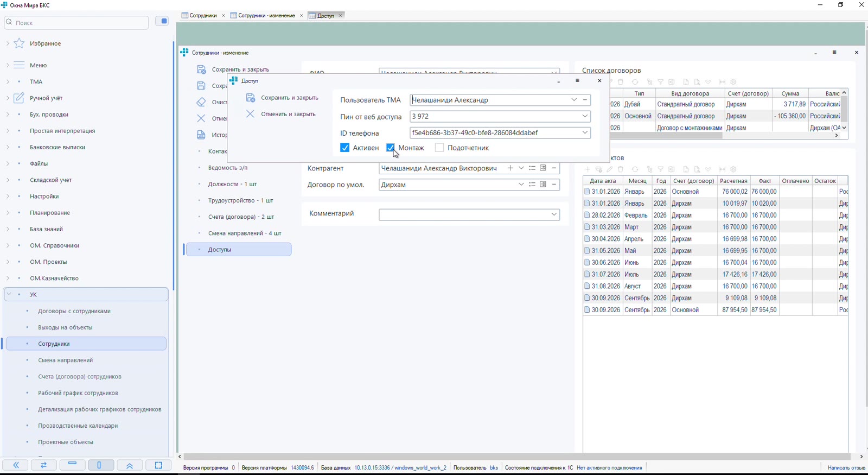Screen dimensions: 868x475
Task: Click the trash delete icon in acts table toolbar
Action: pos(621,169)
